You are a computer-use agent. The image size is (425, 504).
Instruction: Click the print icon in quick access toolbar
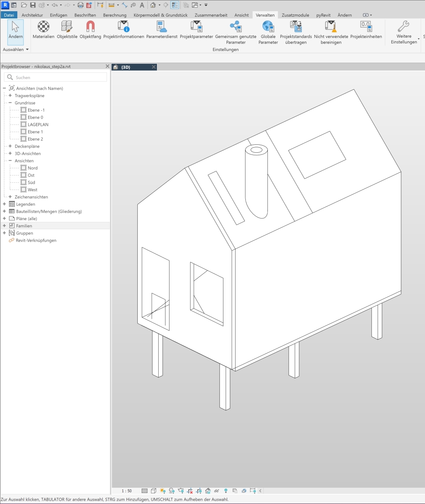pyautogui.click(x=81, y=5)
